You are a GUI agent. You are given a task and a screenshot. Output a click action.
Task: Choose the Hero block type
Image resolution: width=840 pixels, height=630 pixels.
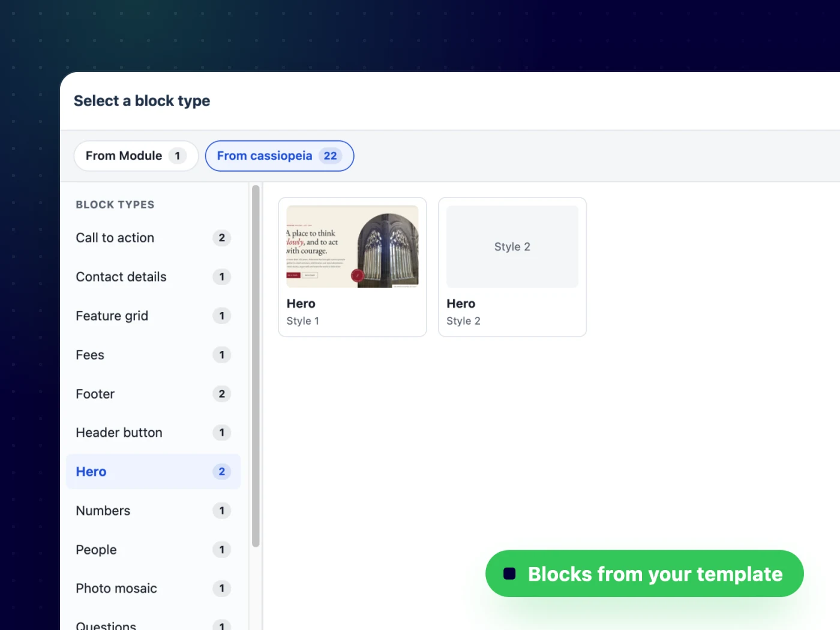click(x=154, y=472)
